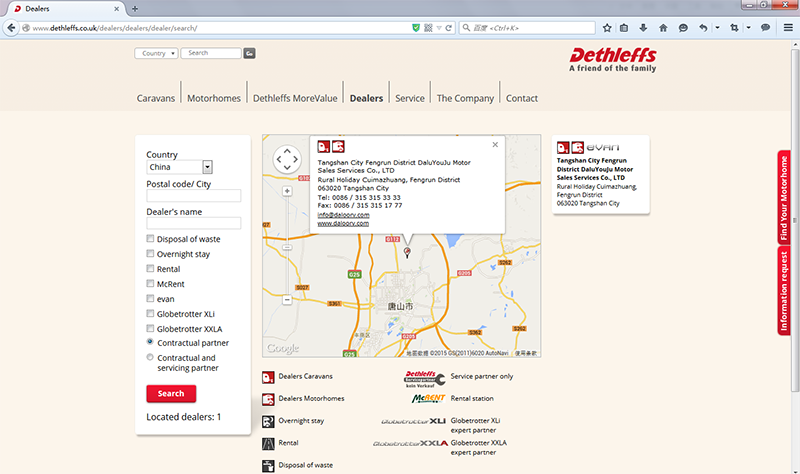Image resolution: width=800 pixels, height=474 pixels.
Task: Open Dethleffs MoreValue menu
Action: click(x=295, y=98)
